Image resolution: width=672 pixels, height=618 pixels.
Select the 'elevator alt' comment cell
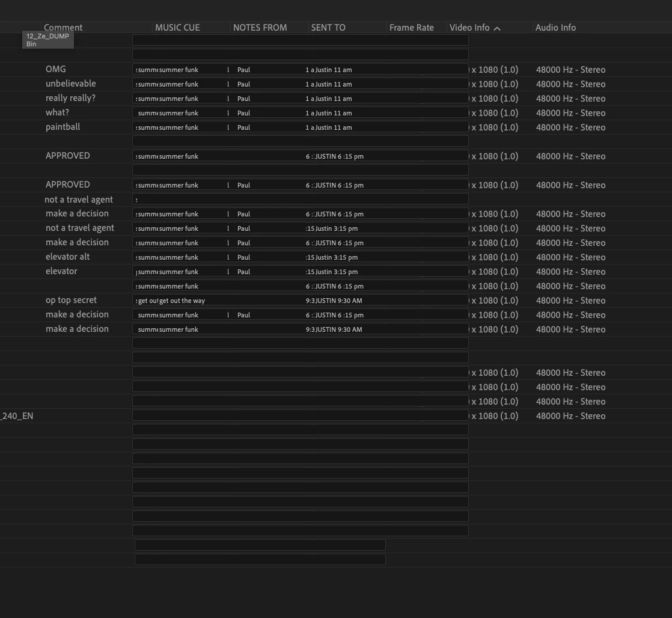68,257
